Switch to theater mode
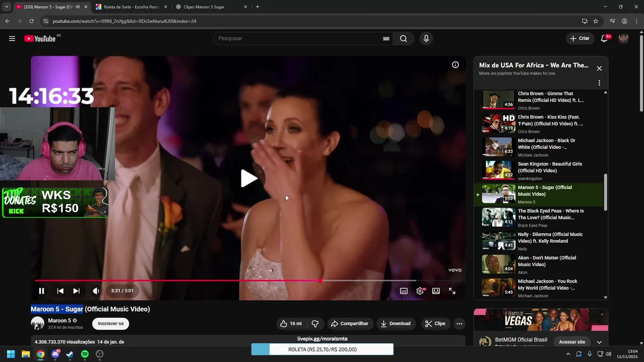644x362 pixels. click(x=436, y=291)
